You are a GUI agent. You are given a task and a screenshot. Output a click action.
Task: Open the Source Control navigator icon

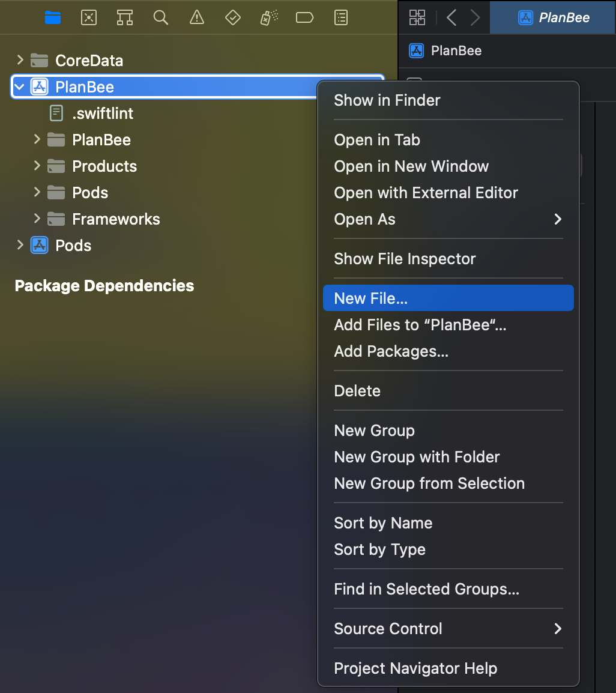click(x=89, y=17)
